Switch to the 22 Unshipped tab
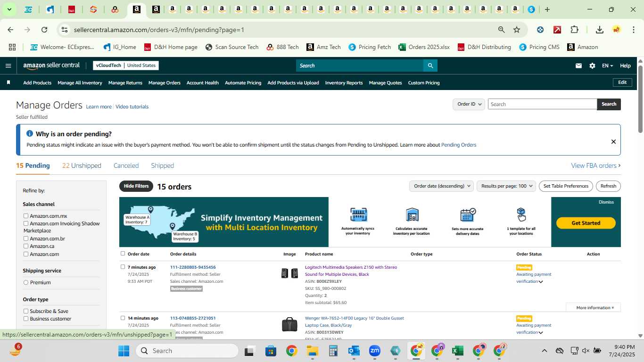This screenshot has width=644, height=362. pos(82,165)
